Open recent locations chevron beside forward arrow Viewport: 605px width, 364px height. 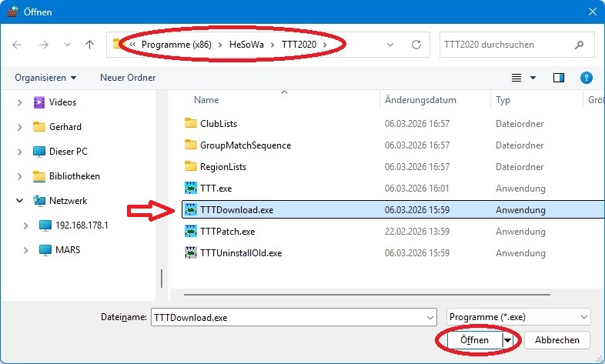click(x=67, y=45)
